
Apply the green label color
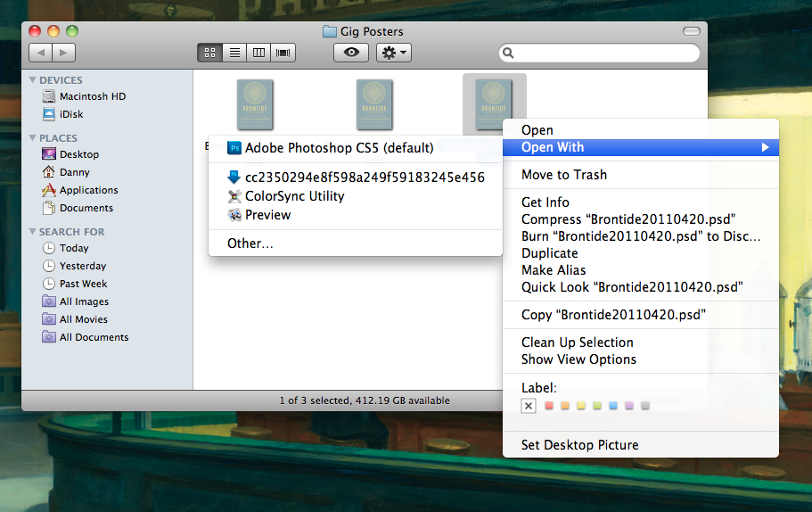point(597,405)
